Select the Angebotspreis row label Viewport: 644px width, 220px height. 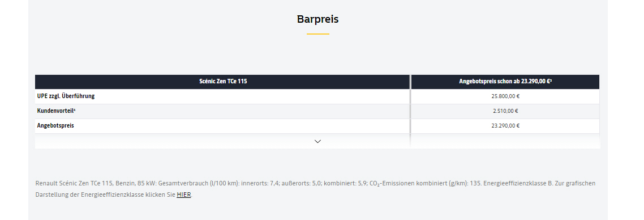[x=55, y=125]
